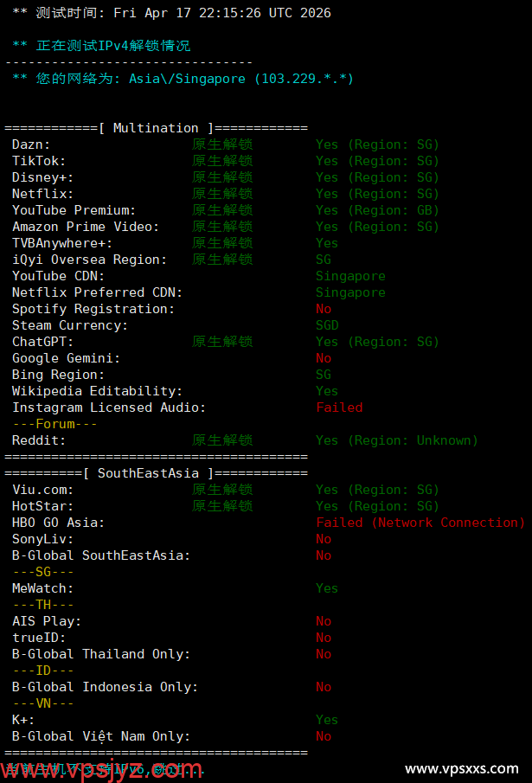Screen dimensions: 532x783
Task: Click the B-Global Indonesia Only label
Action: point(105,687)
